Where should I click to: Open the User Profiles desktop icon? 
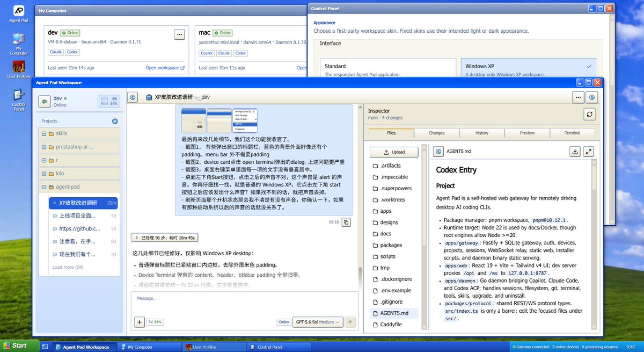click(18, 70)
